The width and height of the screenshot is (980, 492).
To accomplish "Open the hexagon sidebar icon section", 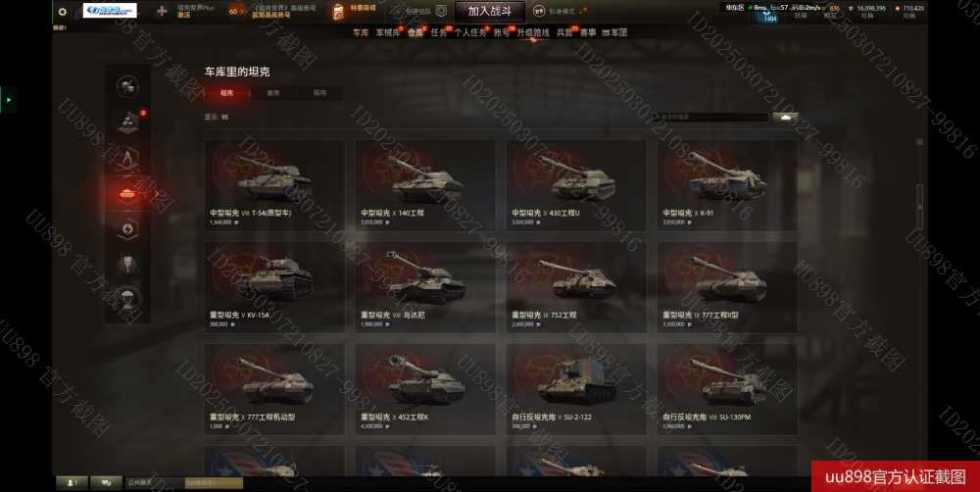I will click(127, 229).
